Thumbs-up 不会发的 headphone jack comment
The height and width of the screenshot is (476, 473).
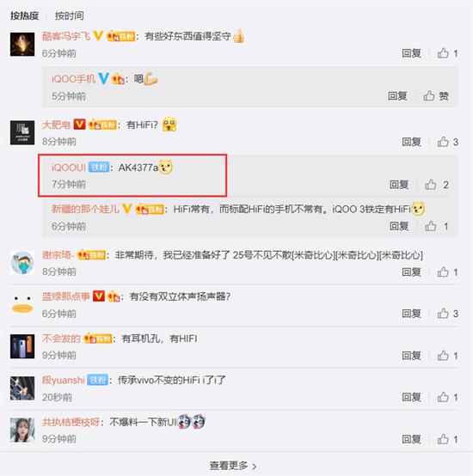point(447,356)
